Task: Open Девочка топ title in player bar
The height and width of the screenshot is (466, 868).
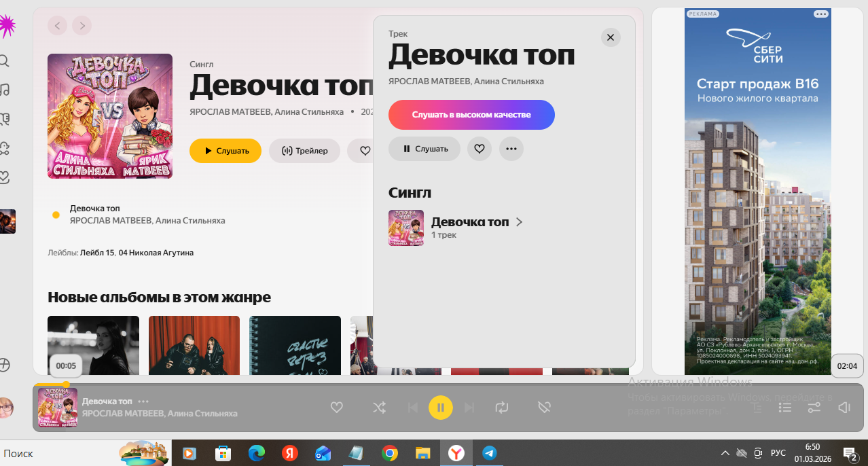Action: [x=107, y=401]
